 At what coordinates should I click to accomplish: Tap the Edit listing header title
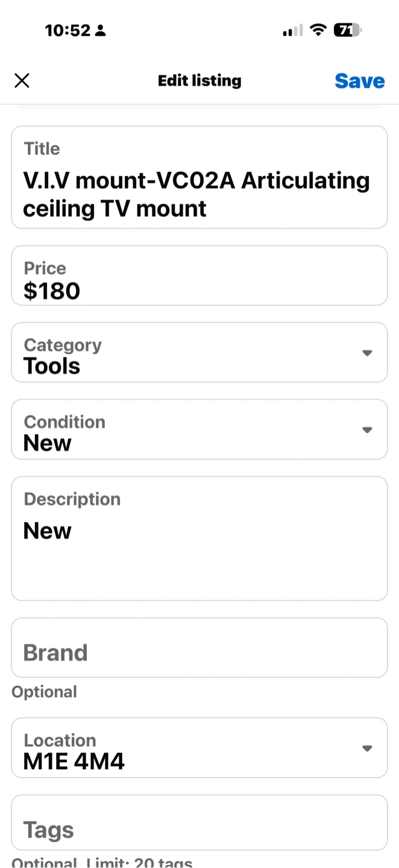pyautogui.click(x=199, y=81)
